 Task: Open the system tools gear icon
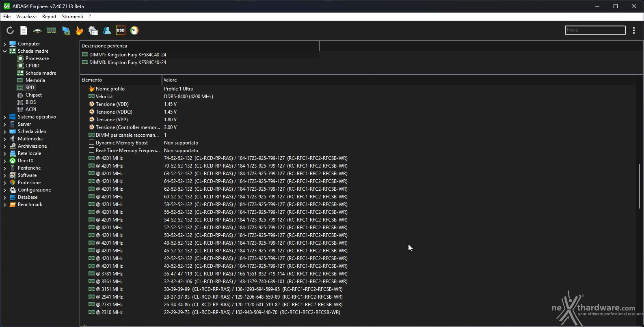[x=93, y=30]
